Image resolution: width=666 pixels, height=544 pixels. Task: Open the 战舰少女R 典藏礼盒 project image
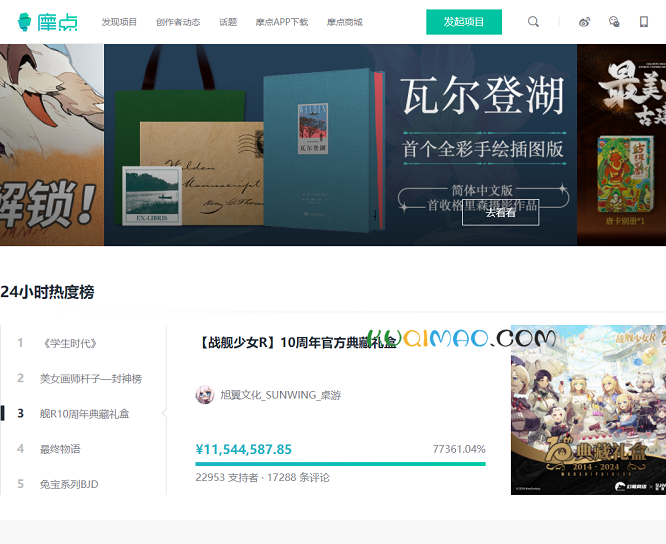tap(588, 410)
